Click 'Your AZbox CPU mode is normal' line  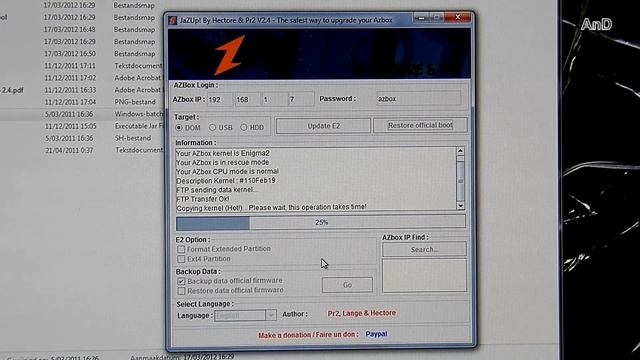point(227,171)
